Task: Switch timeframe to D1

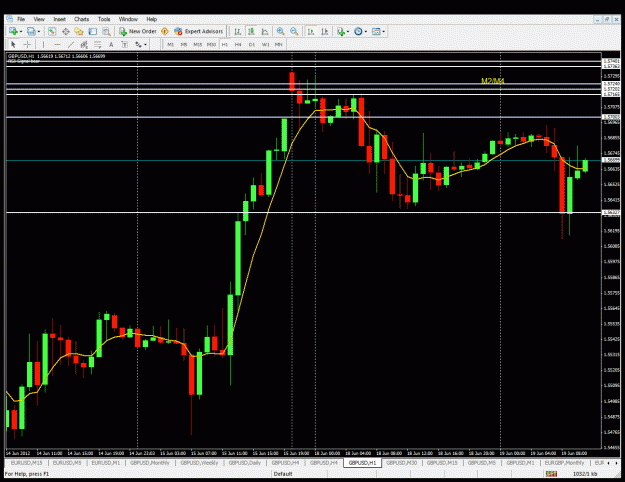Action: tap(252, 45)
